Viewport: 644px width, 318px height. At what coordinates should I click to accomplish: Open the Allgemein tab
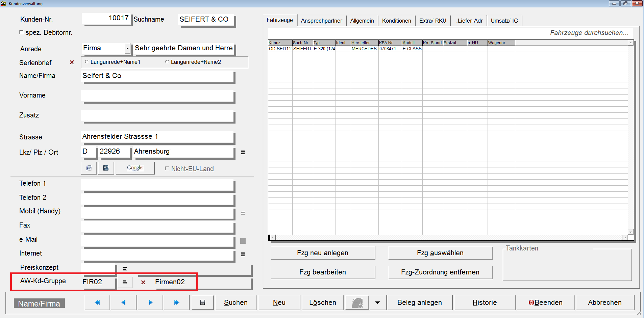[x=362, y=21]
